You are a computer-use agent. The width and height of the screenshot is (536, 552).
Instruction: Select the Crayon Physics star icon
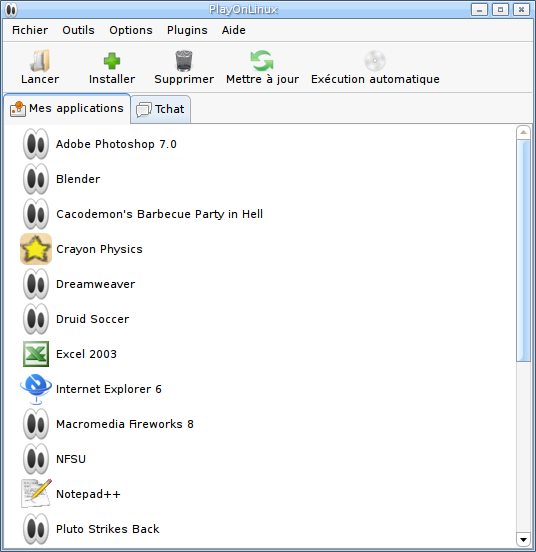point(36,249)
